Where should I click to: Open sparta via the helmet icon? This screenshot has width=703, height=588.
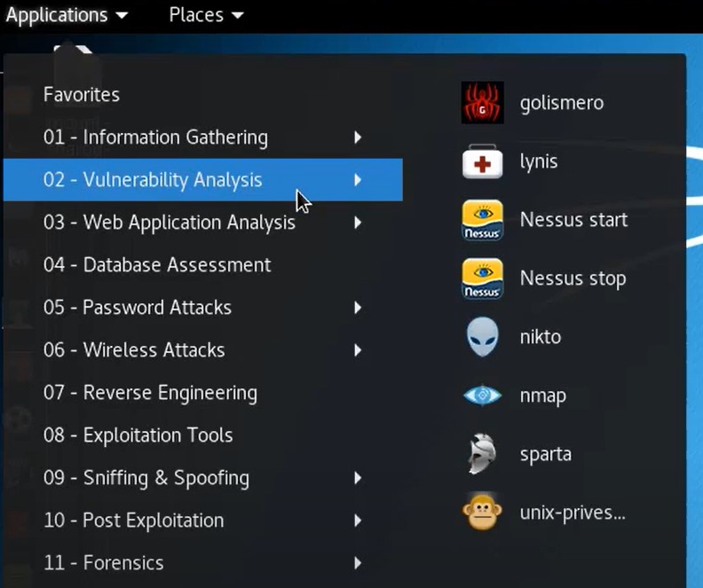[x=482, y=454]
